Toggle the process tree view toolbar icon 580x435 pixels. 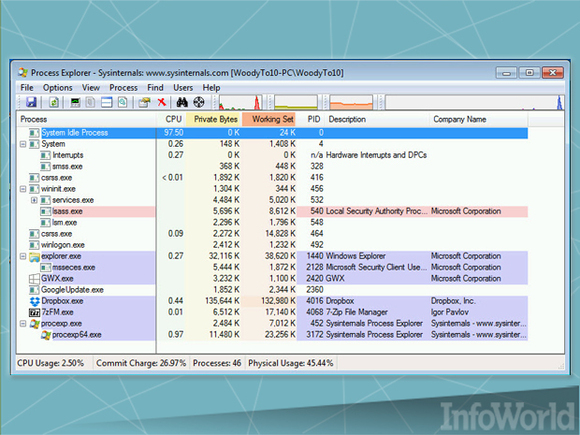[90, 102]
